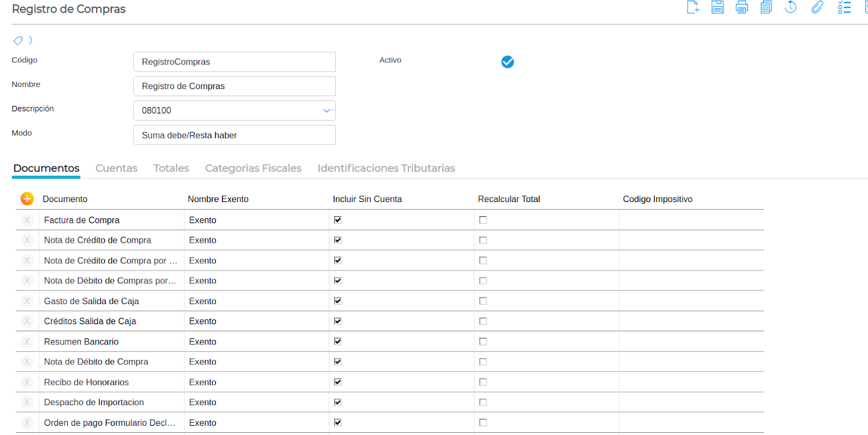
Task: Save the record with the floppy disk icon
Action: click(717, 8)
